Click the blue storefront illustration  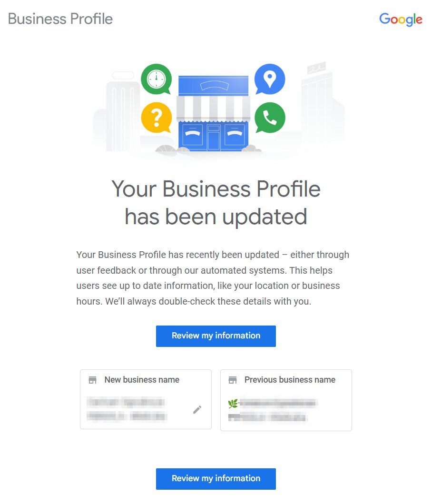(213, 113)
